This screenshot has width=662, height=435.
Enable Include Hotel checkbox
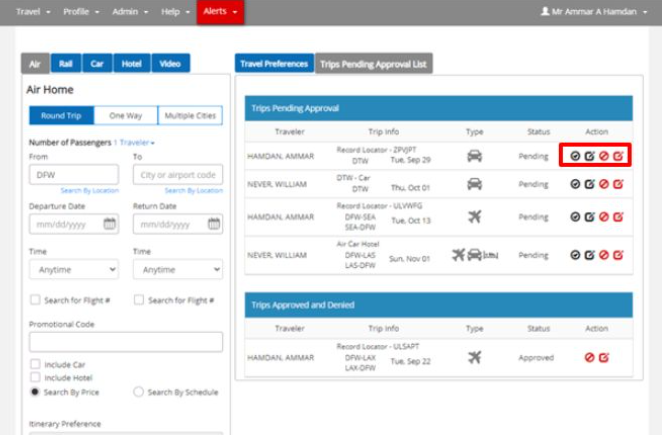(35, 377)
